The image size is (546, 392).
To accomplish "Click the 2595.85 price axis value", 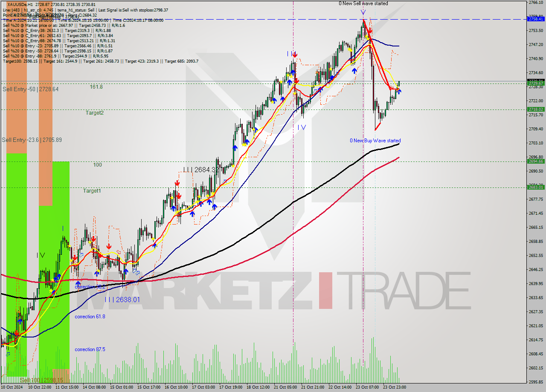I will (x=536, y=382).
